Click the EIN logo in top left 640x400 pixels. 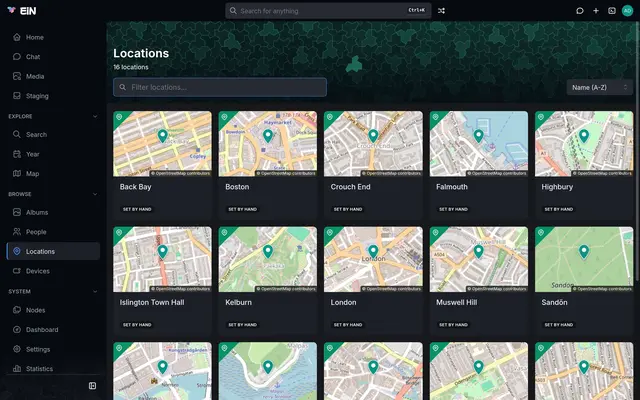pos(22,11)
